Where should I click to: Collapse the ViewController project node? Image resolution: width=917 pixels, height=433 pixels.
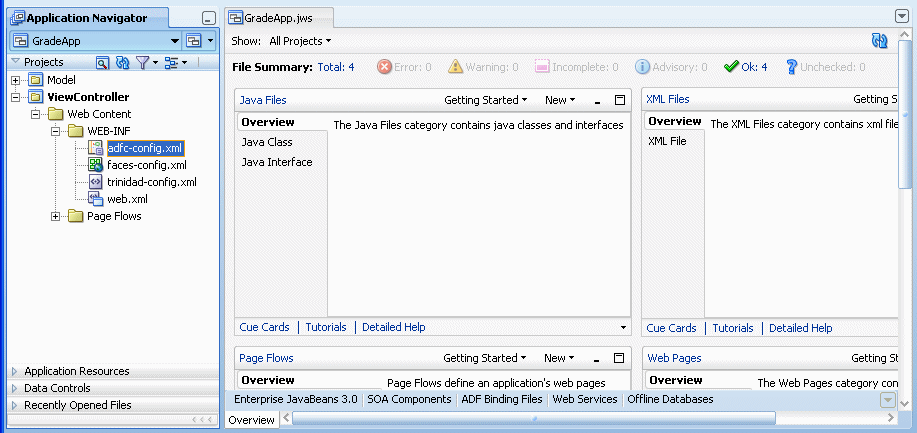15,97
